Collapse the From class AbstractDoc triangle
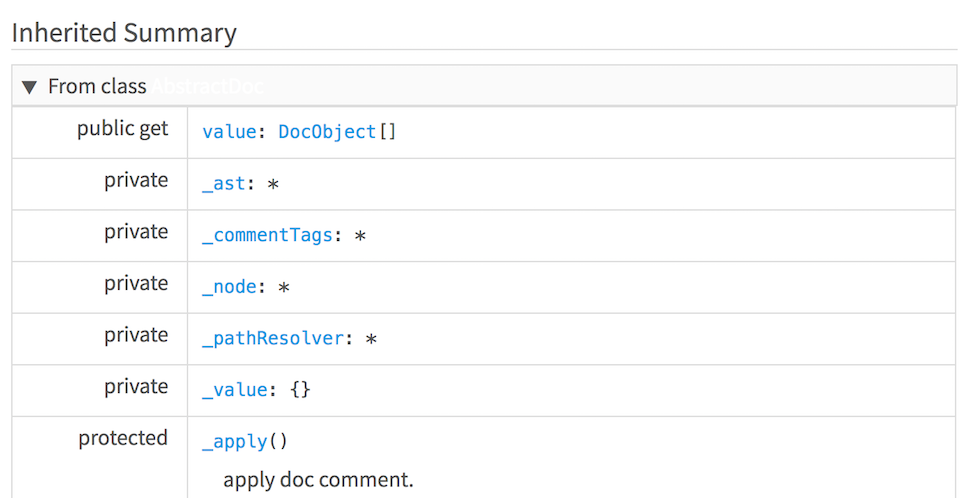This screenshot has height=498, width=980. (29, 87)
